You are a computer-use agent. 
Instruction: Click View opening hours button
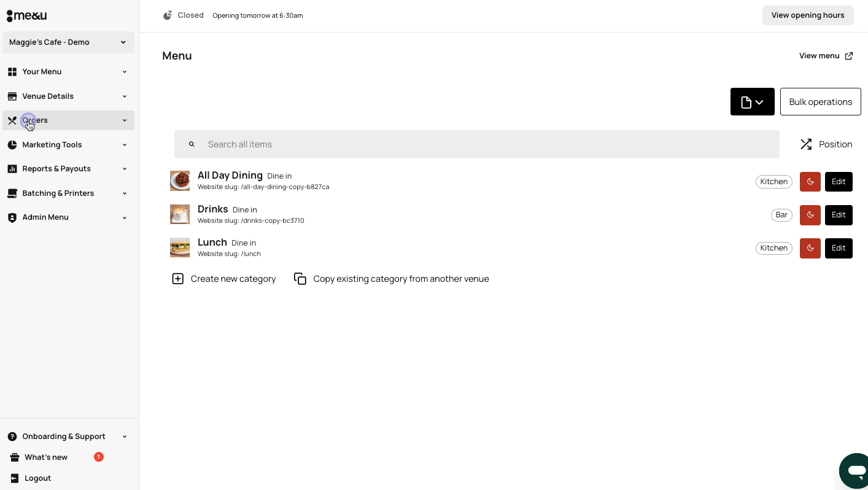tap(807, 15)
